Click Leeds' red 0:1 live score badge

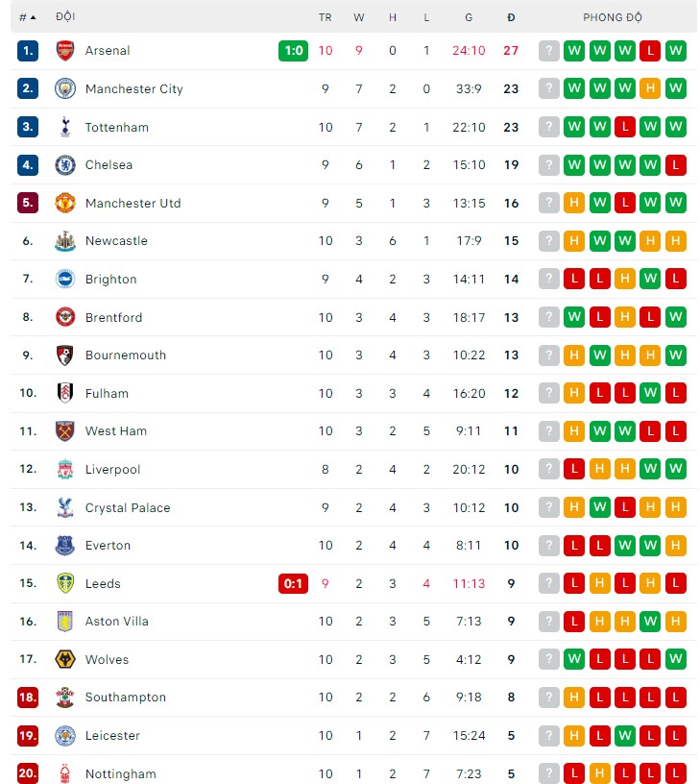pyautogui.click(x=293, y=583)
